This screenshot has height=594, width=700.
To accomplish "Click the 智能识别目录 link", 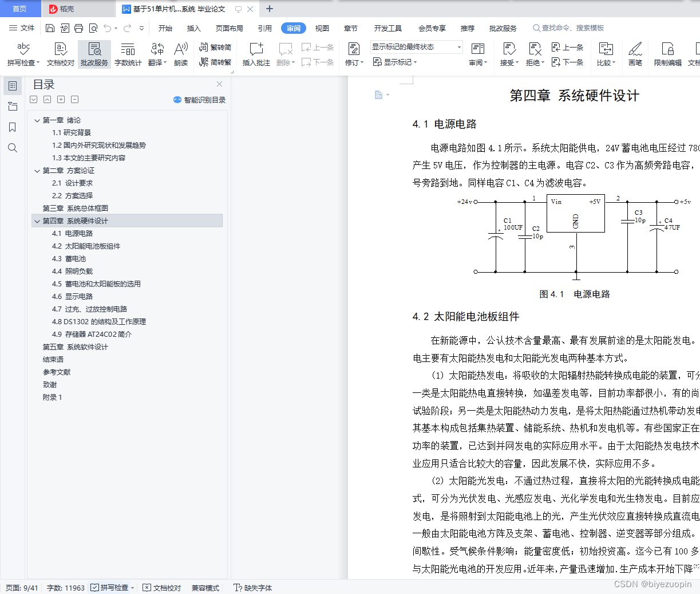I will pyautogui.click(x=201, y=99).
